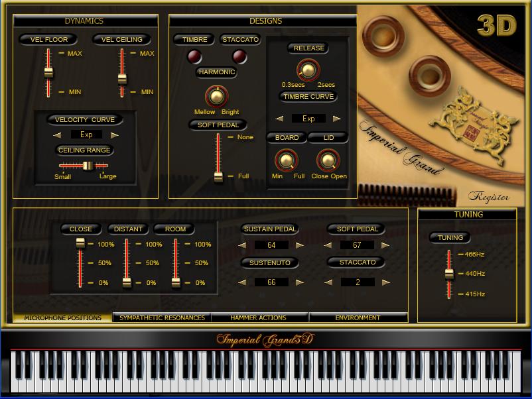
Task: Switch to Sympathetic Resonances tab
Action: 162,317
